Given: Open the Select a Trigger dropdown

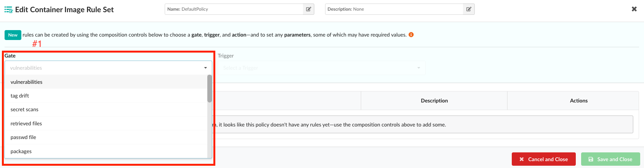Looking at the screenshot, I should coord(322,68).
